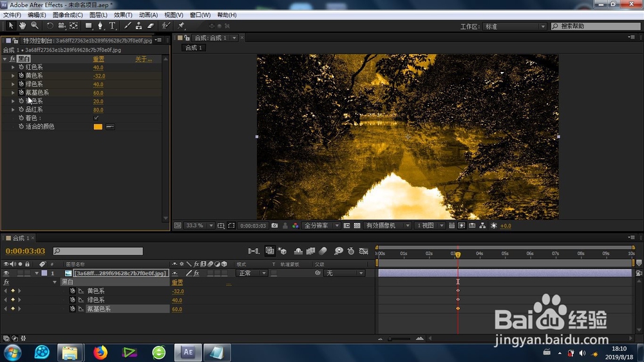Select the Rectangle shape tool
This screenshot has height=362, width=644.
88,26
